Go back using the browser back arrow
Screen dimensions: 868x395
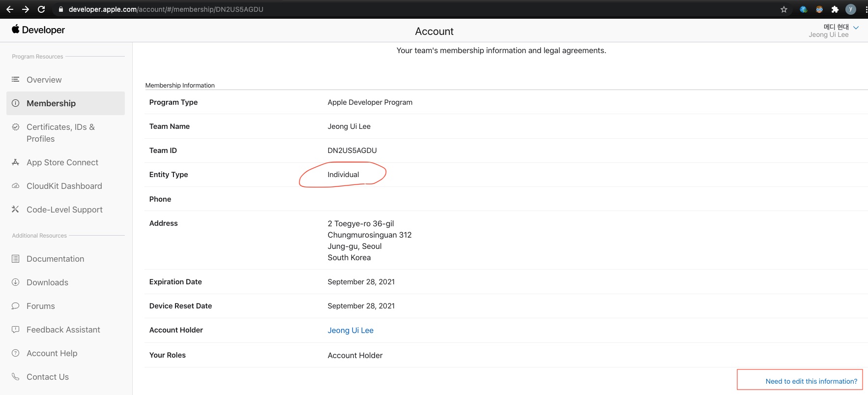click(10, 9)
